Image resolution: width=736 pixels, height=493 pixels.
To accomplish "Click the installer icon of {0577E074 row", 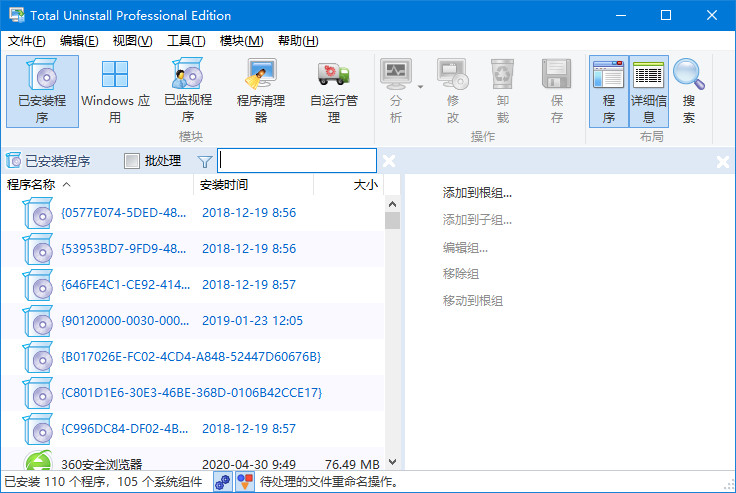I will [38, 213].
